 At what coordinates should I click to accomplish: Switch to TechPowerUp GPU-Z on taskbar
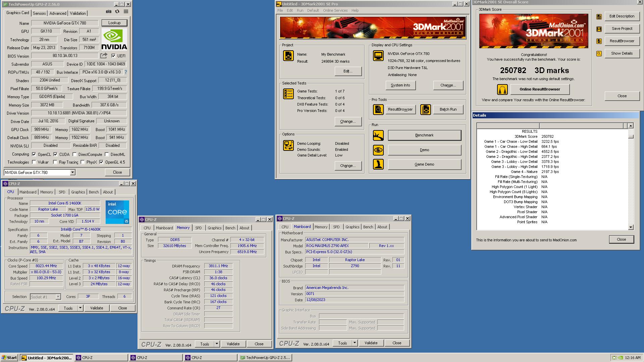click(x=265, y=358)
